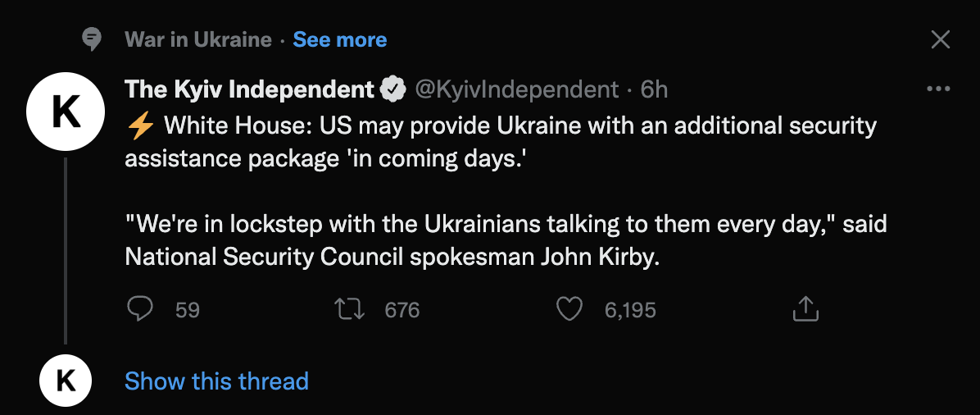Click the verified badge beside Kyiv Independent

coord(395,89)
